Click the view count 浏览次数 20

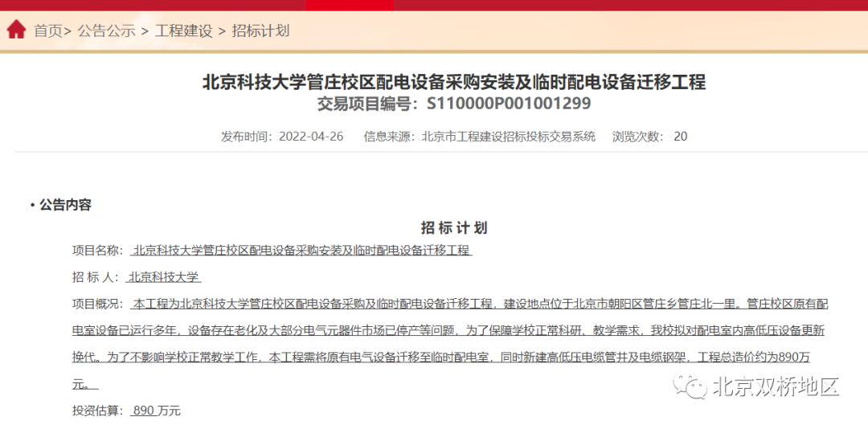pyautogui.click(x=650, y=136)
